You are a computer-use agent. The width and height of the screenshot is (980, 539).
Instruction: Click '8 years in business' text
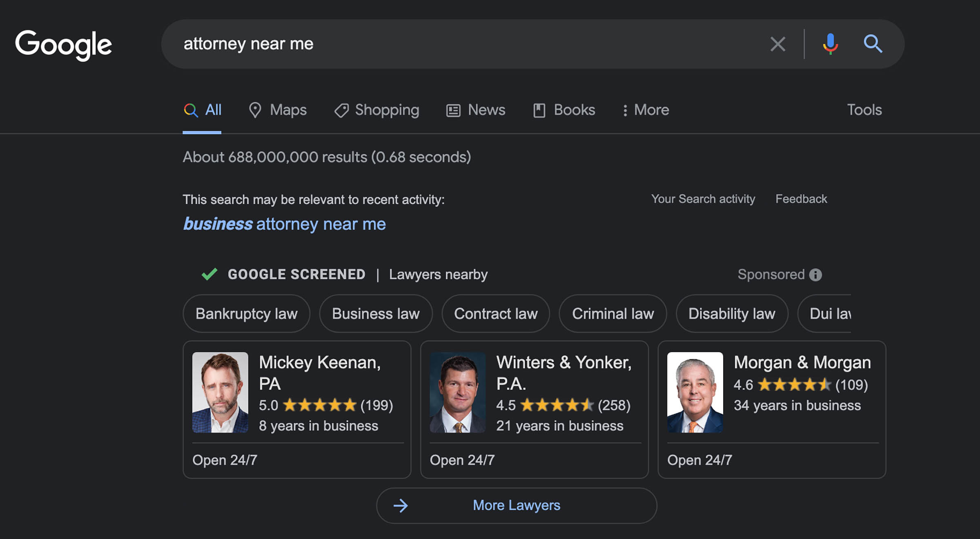(318, 426)
